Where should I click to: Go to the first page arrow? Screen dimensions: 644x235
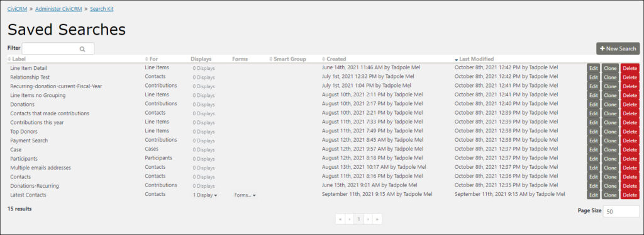pos(340,219)
